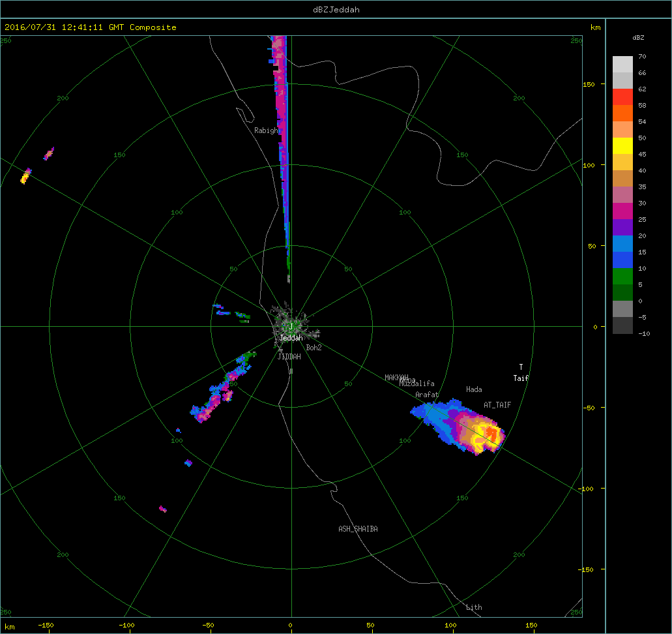Click the MAKKAH location label
The image size is (672, 634).
396,378
